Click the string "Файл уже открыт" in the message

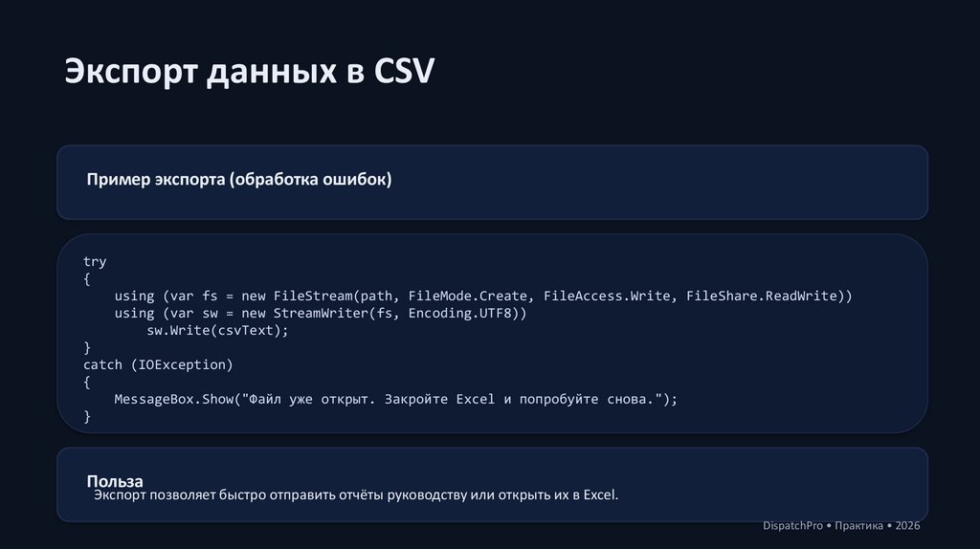312,399
